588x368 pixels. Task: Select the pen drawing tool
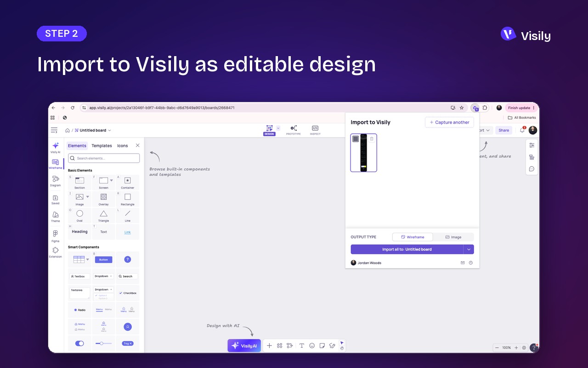pyautogui.click(x=332, y=345)
